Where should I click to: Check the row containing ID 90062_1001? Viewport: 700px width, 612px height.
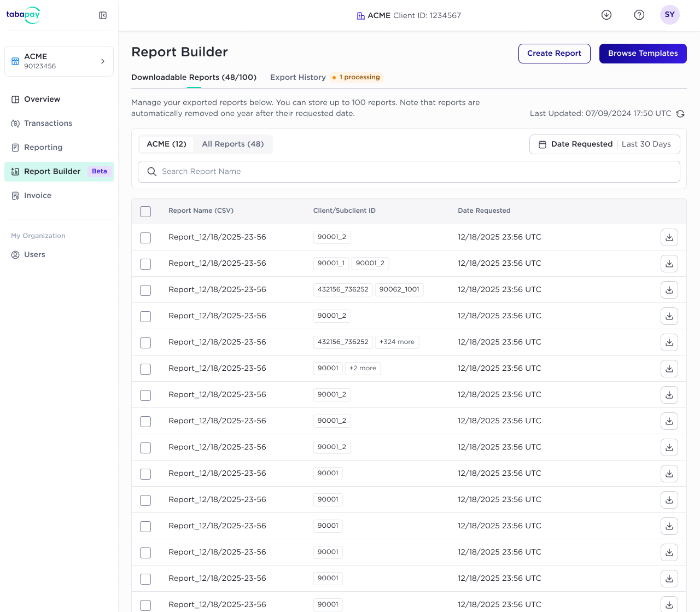pyautogui.click(x=145, y=290)
